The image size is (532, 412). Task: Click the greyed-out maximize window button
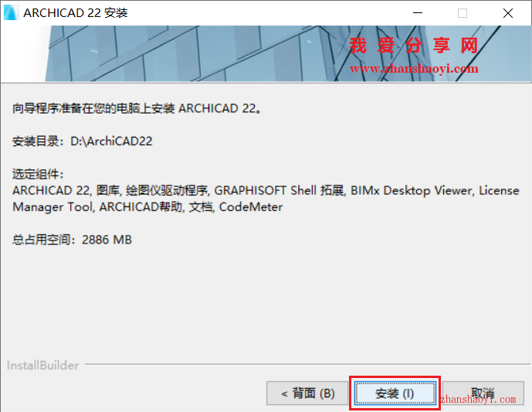pos(463,13)
